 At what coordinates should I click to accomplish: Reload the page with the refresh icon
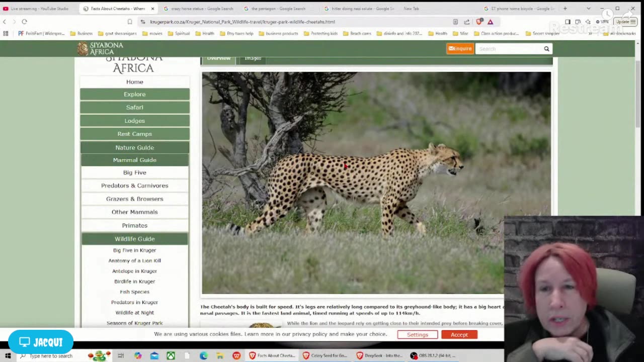[x=24, y=22]
